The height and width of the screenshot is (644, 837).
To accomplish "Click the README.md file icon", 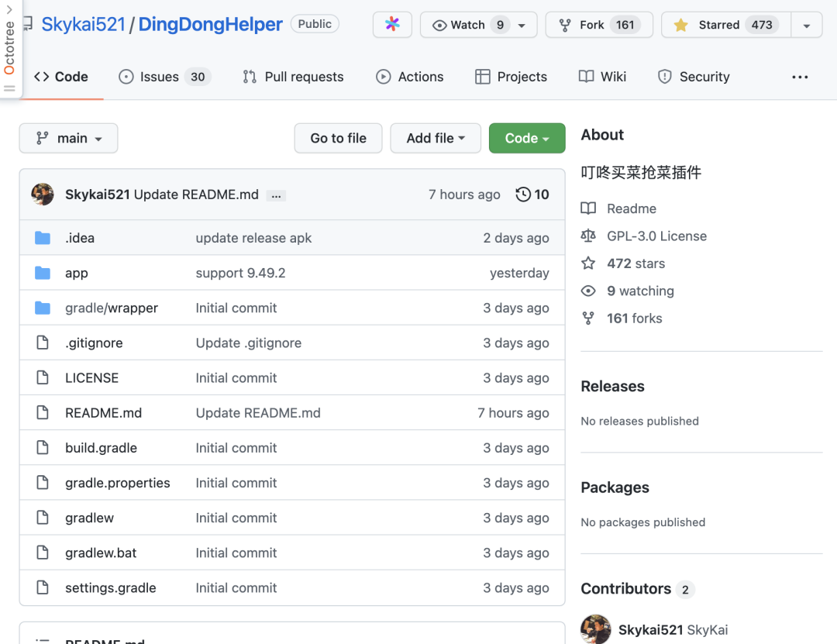I will (43, 412).
